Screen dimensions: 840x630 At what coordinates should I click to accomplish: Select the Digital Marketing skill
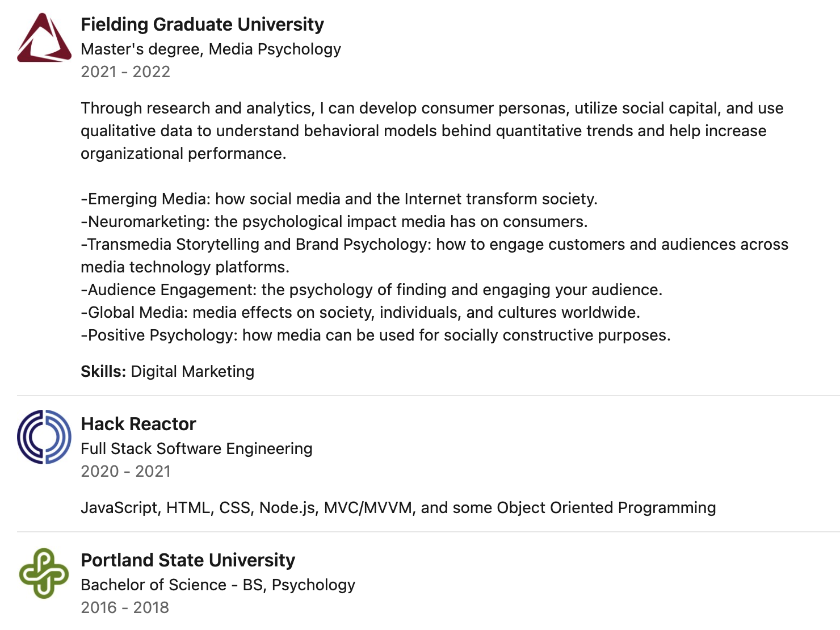pos(192,372)
